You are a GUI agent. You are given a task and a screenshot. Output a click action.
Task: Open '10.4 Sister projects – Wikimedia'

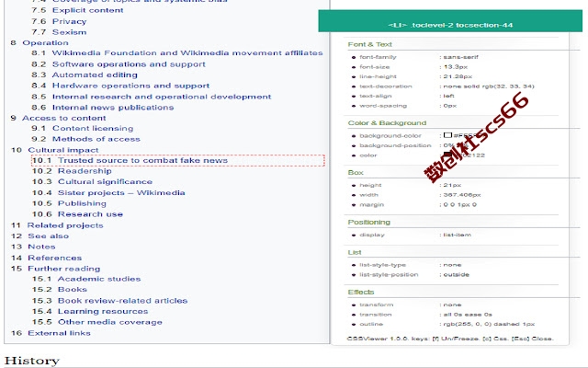point(108,193)
